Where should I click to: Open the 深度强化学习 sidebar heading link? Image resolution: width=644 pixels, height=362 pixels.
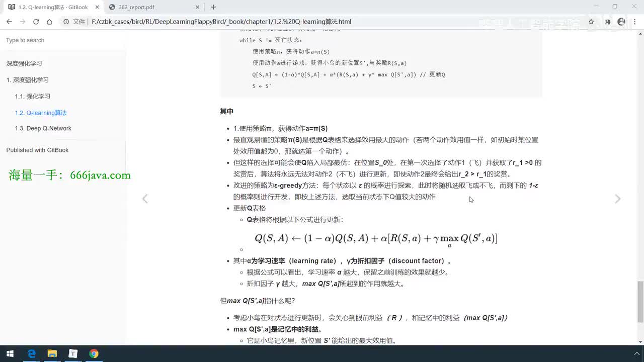(24, 63)
